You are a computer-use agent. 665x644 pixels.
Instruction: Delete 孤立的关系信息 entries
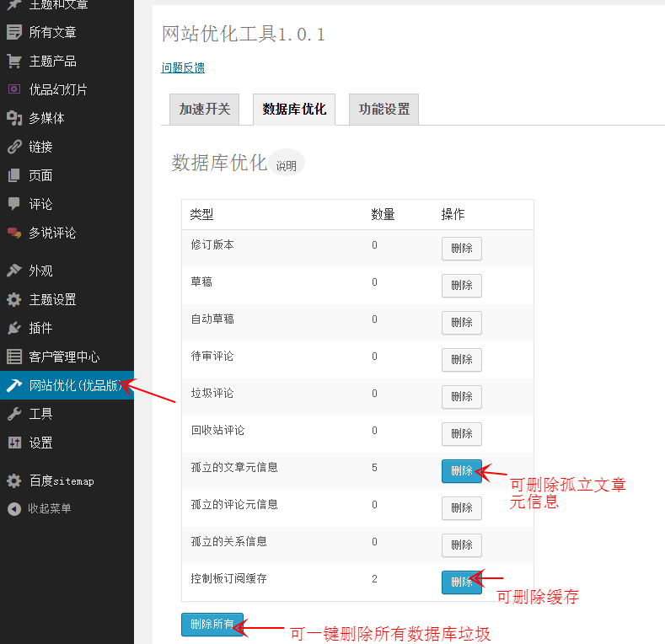461,545
